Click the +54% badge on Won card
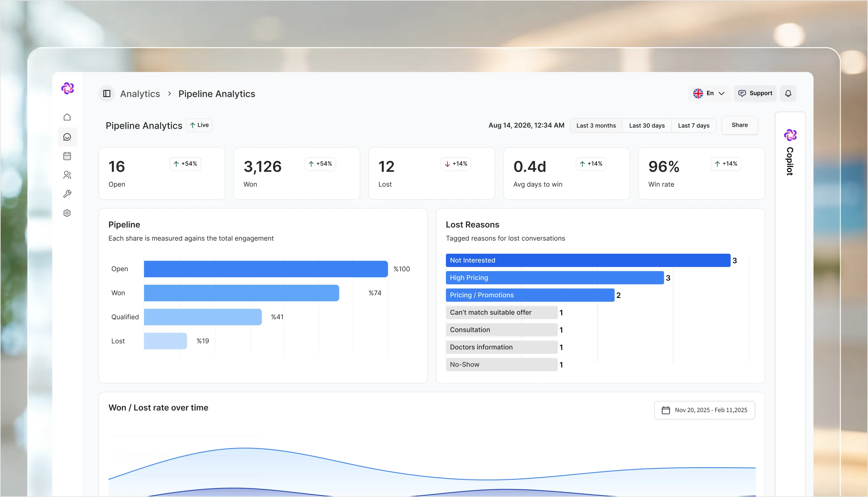This screenshot has width=868, height=497. click(x=320, y=164)
